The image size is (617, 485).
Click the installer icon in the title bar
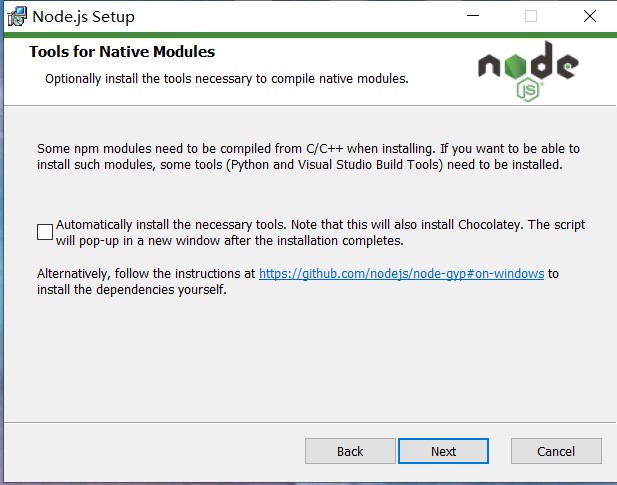point(17,17)
